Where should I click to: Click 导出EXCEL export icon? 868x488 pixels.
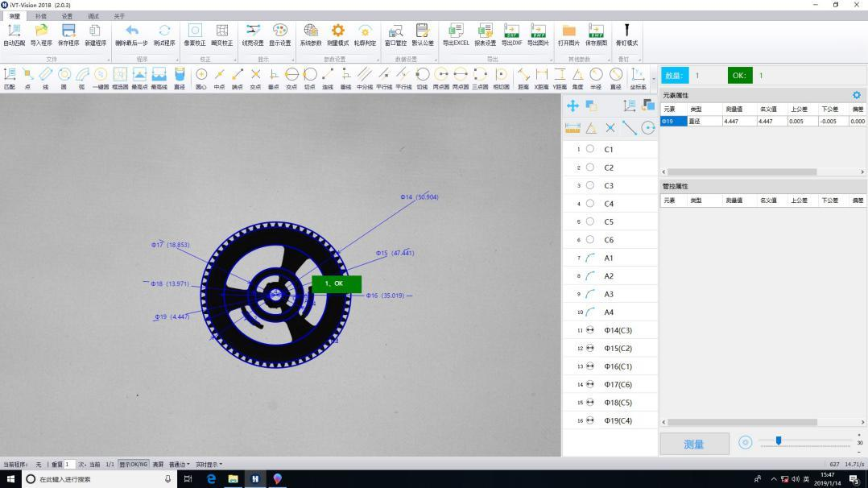point(455,33)
